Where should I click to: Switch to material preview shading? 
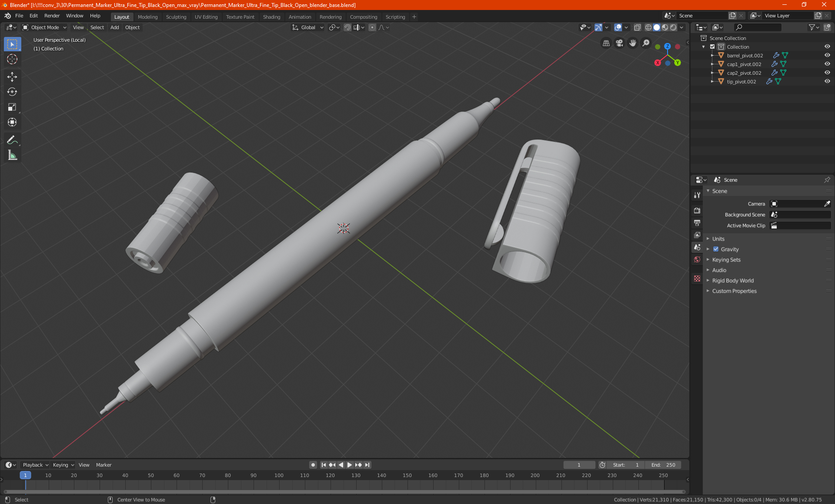pyautogui.click(x=665, y=27)
